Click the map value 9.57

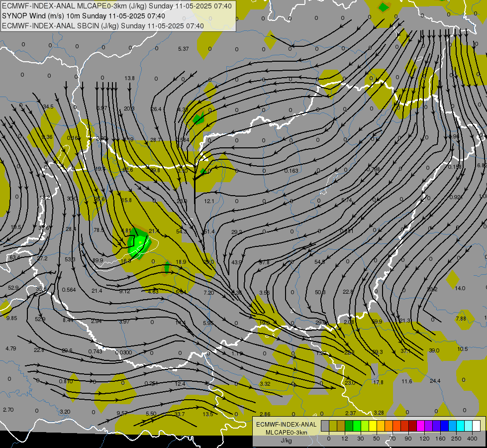(x=122, y=413)
